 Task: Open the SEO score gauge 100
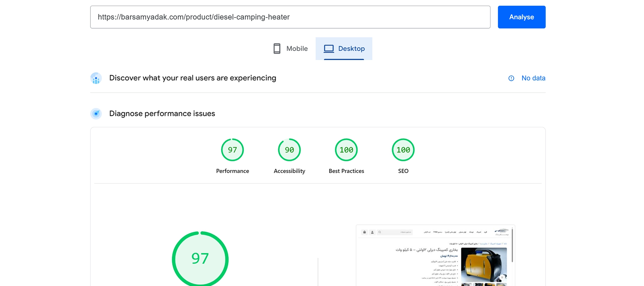[x=403, y=150]
